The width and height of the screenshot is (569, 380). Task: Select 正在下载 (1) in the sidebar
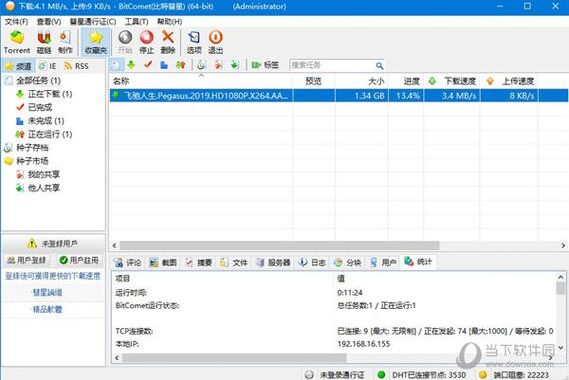click(50, 94)
